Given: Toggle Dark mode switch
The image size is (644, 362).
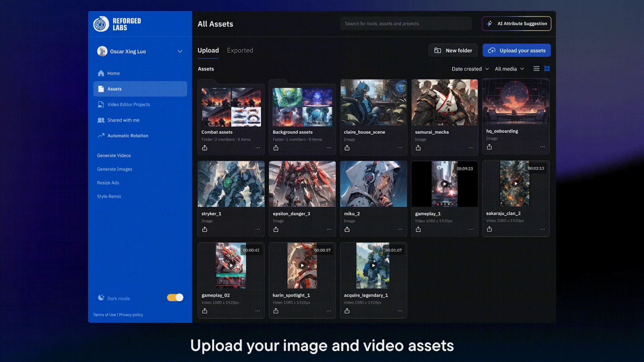Looking at the screenshot, I should click(175, 297).
